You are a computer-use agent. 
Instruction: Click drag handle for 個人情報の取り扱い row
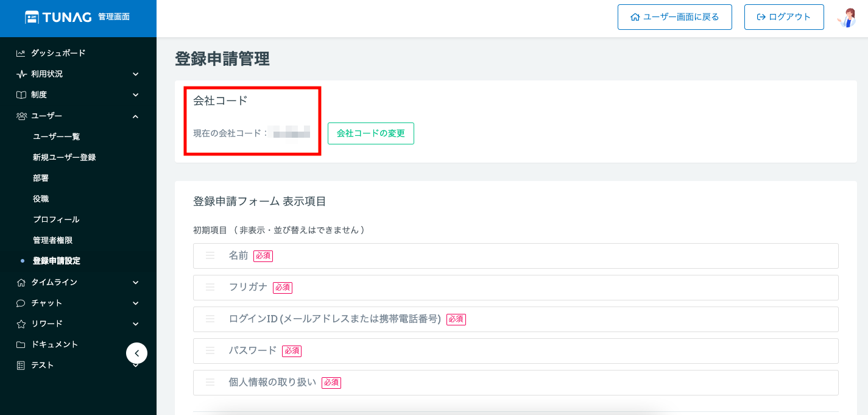point(210,383)
